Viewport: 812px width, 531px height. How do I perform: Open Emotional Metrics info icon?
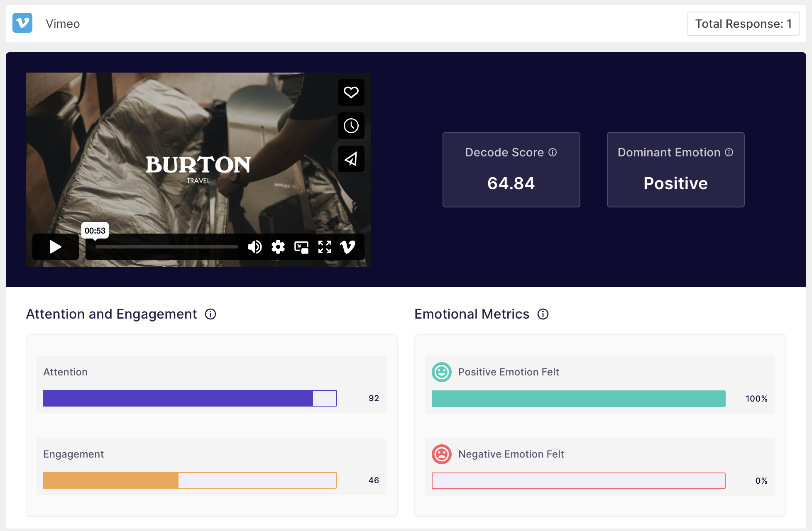click(x=543, y=314)
